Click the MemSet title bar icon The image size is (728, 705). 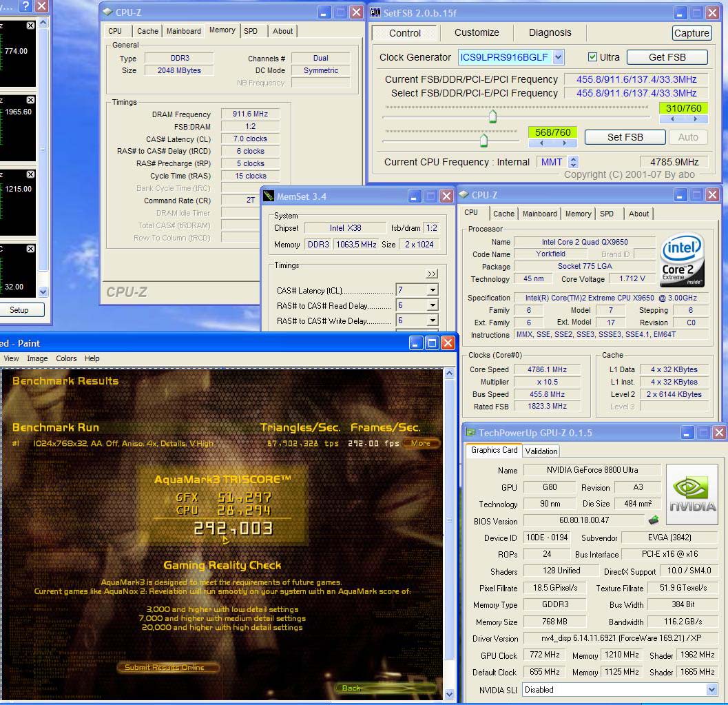tap(269, 196)
